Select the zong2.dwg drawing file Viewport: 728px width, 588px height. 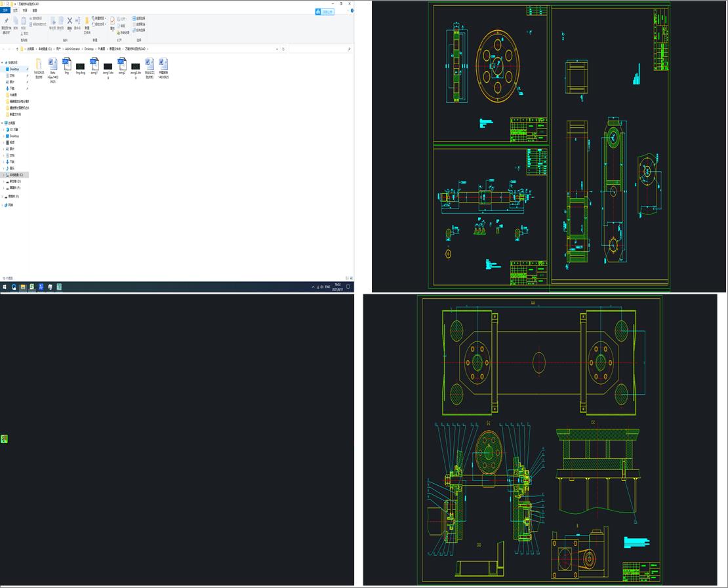click(136, 70)
